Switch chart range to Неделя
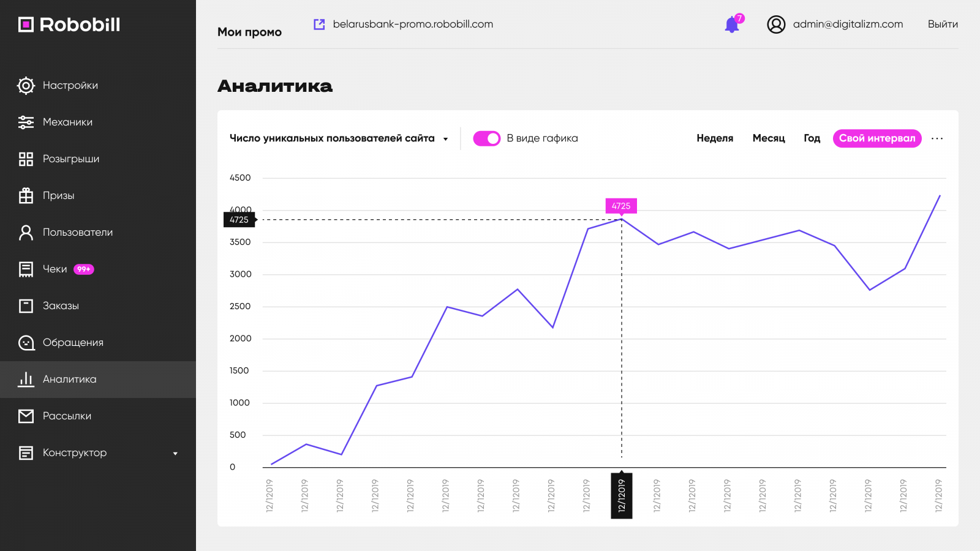980x551 pixels. coord(715,138)
